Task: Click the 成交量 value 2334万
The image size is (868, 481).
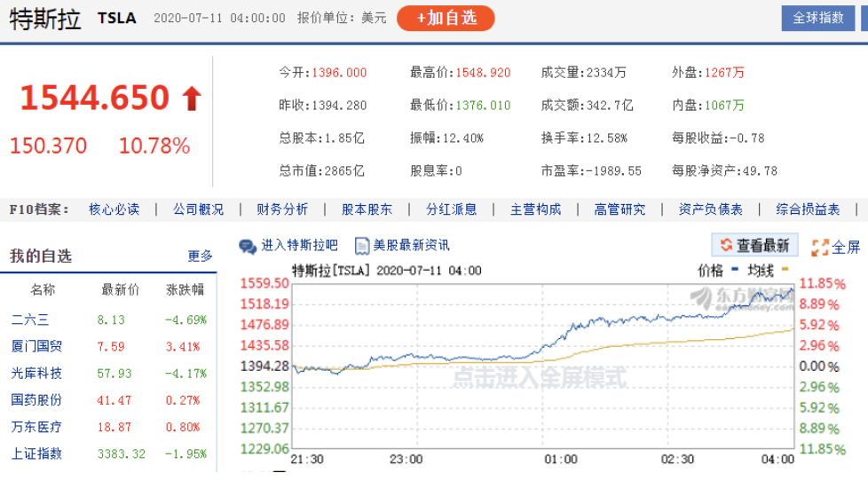Action: [x=606, y=73]
